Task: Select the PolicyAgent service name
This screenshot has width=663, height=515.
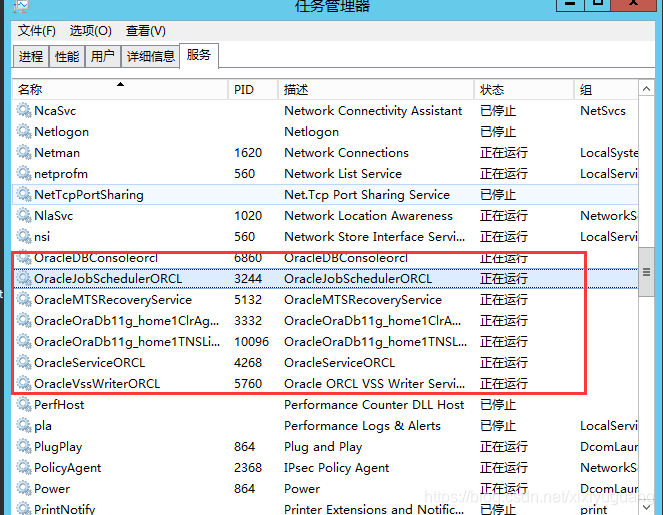Action: point(68,467)
